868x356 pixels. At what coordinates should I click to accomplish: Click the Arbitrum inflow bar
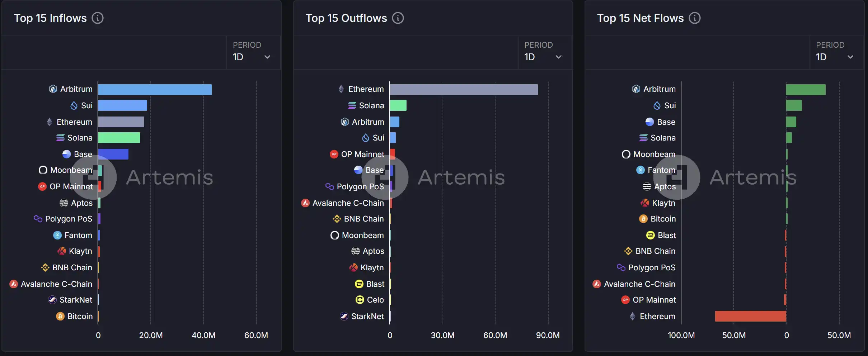[155, 90]
